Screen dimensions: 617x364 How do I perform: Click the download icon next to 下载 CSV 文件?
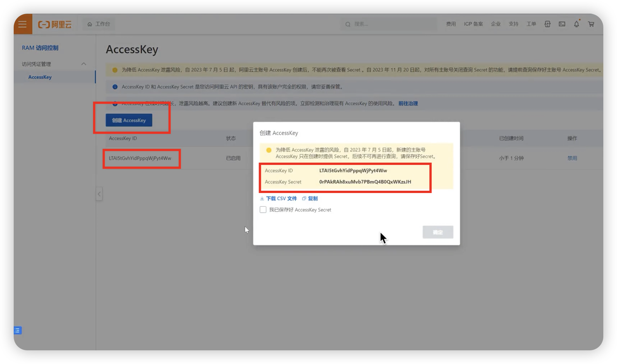[262, 198]
